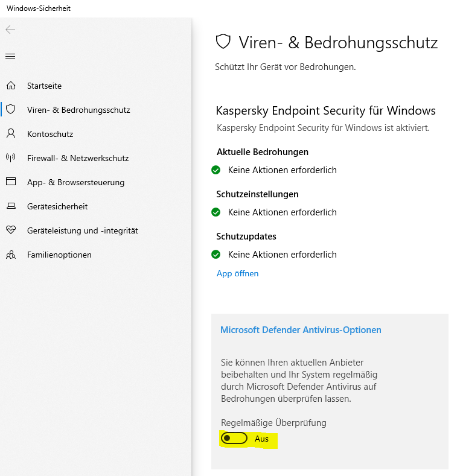Screen dimensions: 460x476
Task: Click green checkmark under Schutzupdates
Action: tap(216, 255)
